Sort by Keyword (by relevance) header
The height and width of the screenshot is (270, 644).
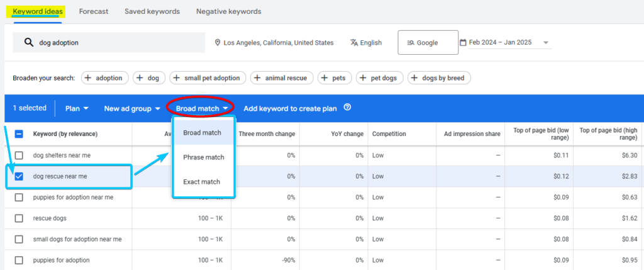coord(65,134)
